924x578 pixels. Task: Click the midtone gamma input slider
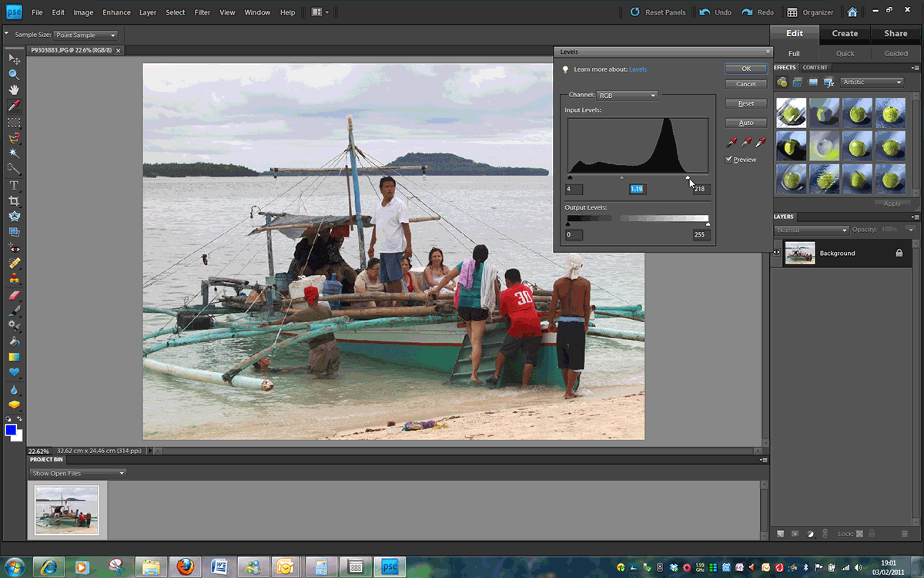pyautogui.click(x=622, y=177)
